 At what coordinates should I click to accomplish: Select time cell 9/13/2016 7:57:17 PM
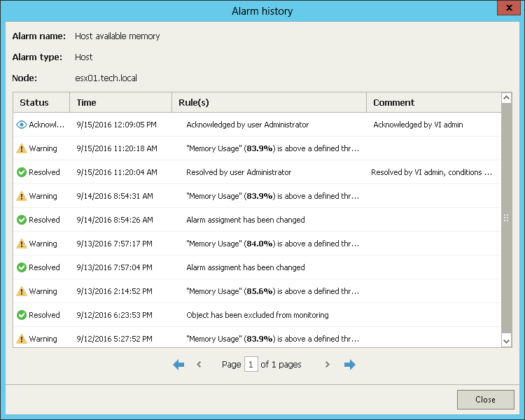coord(115,244)
